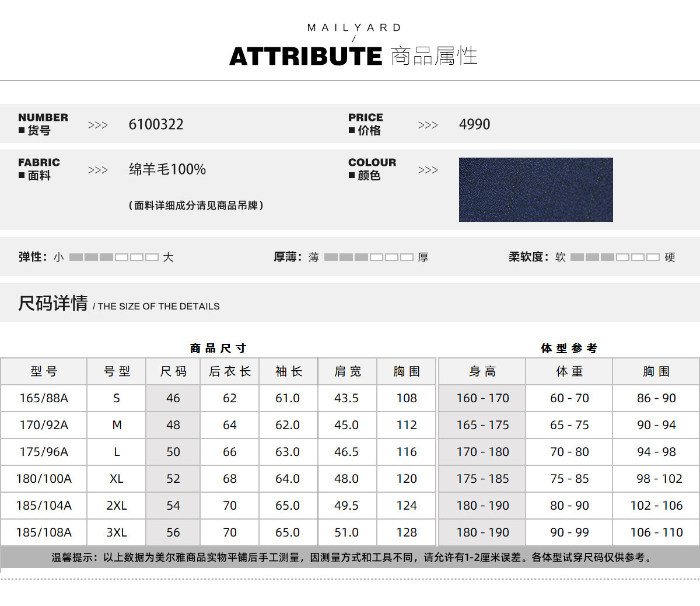700x606 pixels.
Task: Click the 肩宽 column header
Action: pyautogui.click(x=348, y=371)
